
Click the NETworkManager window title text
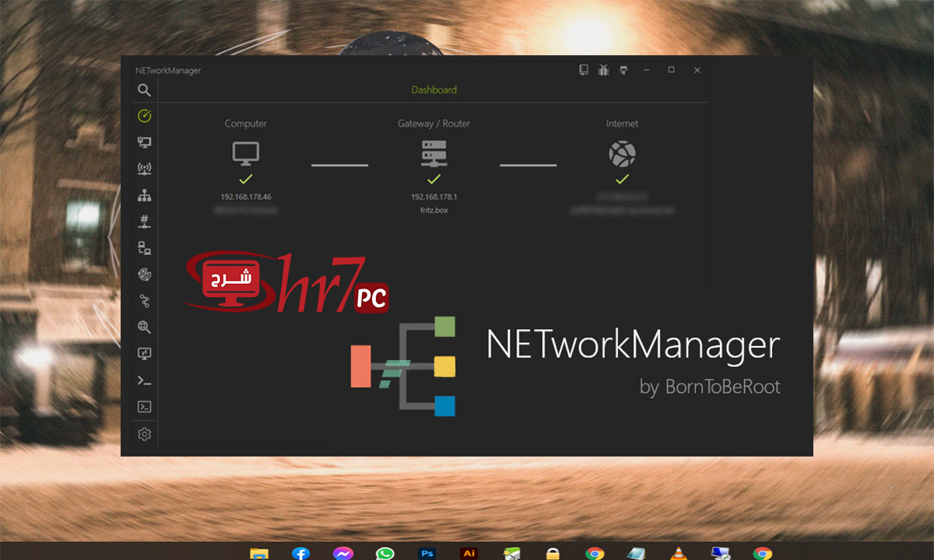(x=168, y=70)
